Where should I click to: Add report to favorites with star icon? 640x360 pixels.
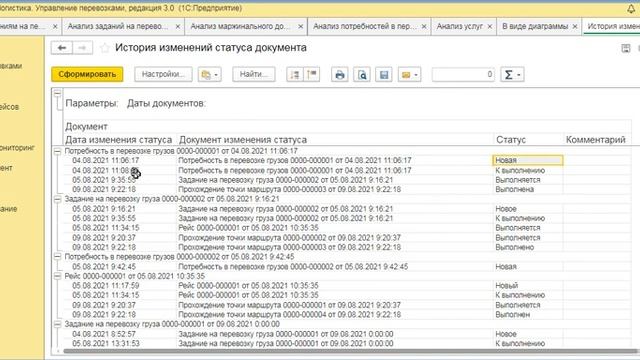coord(105,48)
